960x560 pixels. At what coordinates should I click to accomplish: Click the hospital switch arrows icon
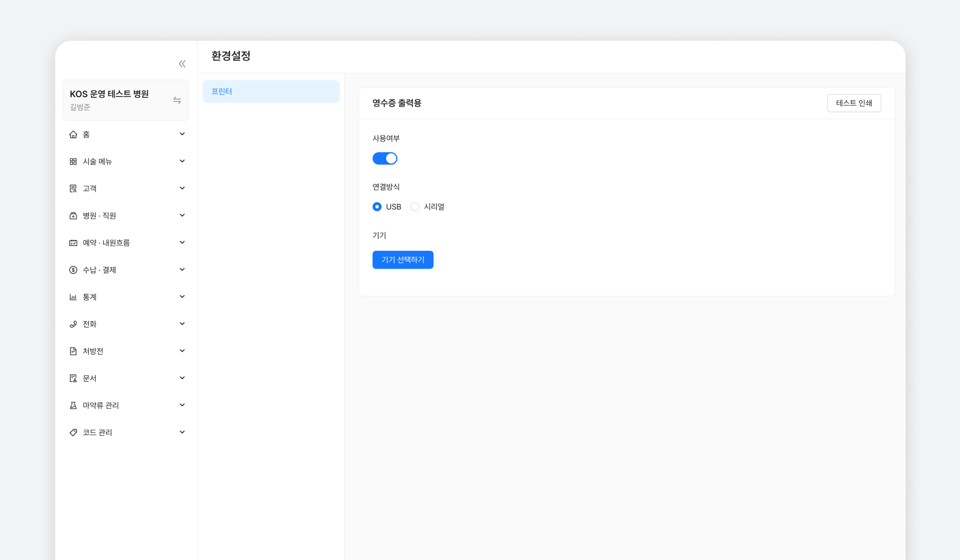tap(177, 100)
